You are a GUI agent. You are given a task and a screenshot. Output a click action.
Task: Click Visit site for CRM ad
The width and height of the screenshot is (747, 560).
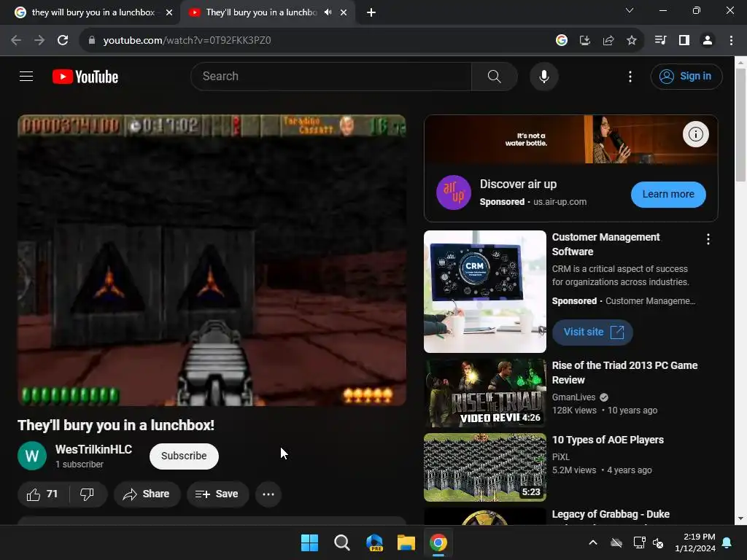click(592, 332)
